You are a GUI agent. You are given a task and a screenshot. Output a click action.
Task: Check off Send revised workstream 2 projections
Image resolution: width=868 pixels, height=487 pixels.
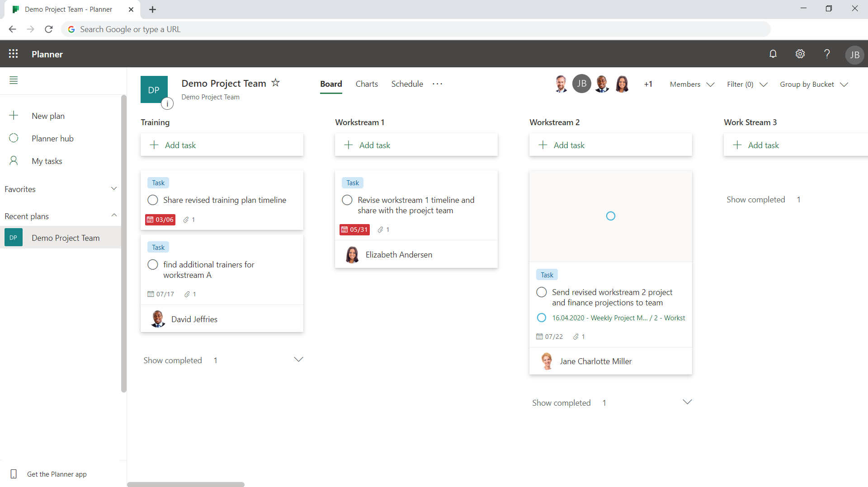pyautogui.click(x=541, y=292)
